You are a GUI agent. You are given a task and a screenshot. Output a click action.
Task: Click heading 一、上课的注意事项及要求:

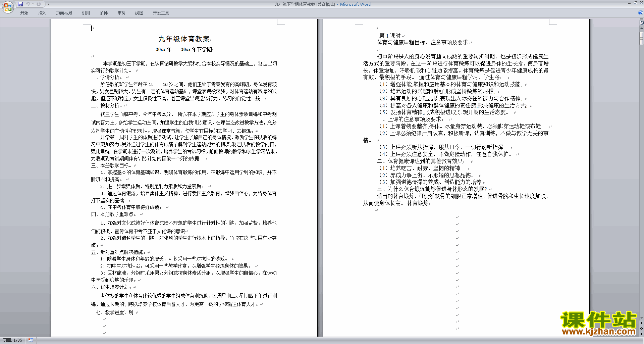point(410,119)
